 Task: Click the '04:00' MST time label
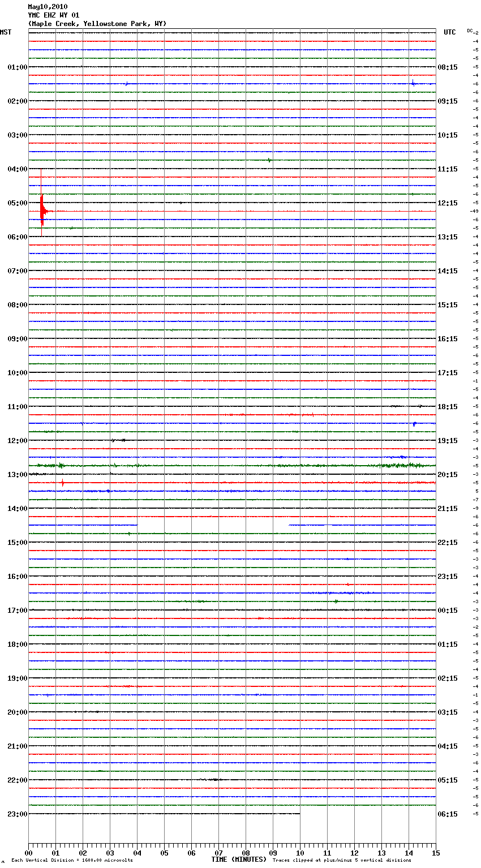tap(18, 169)
